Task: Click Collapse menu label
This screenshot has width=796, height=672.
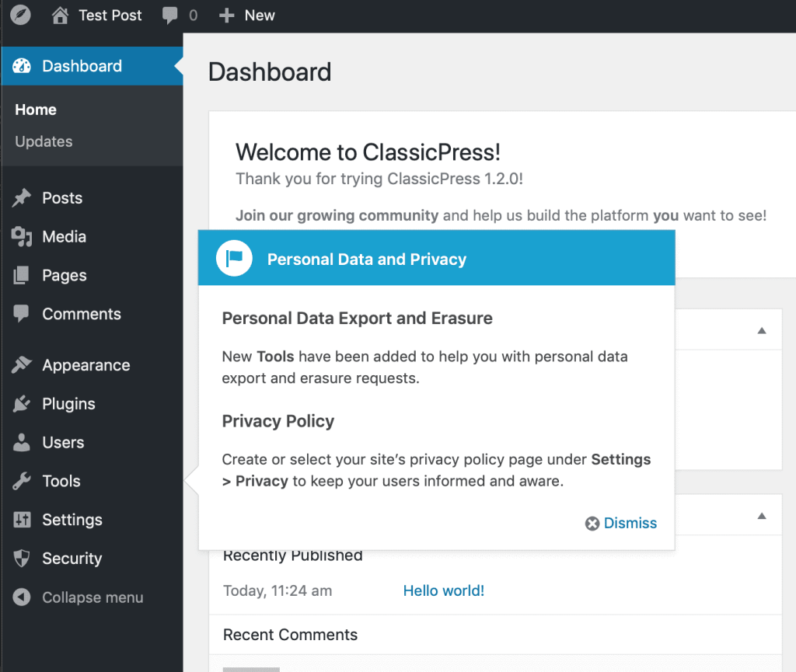Action: (93, 597)
